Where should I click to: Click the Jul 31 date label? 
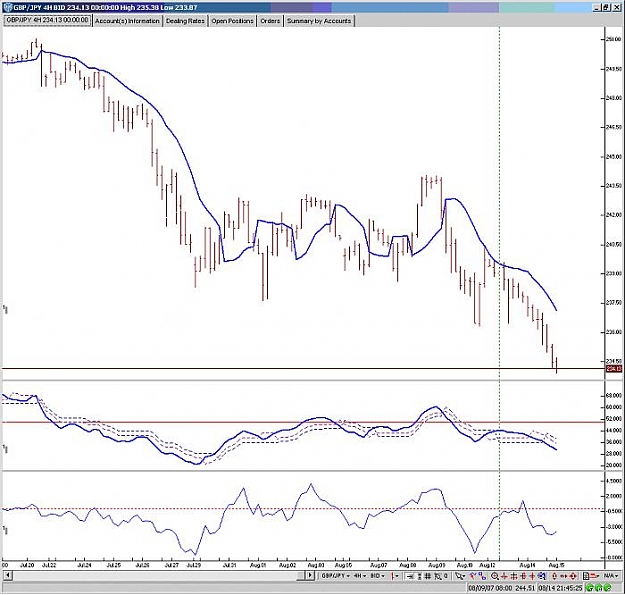[x=229, y=565]
